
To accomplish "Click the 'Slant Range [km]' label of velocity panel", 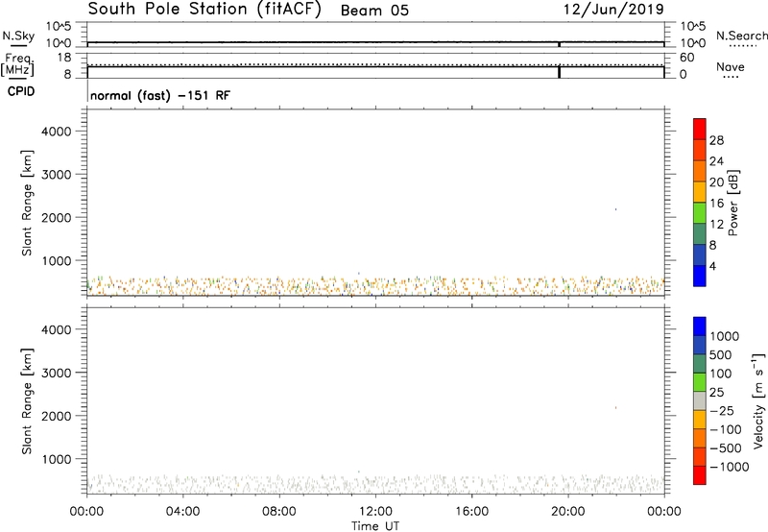I will coord(27,401).
